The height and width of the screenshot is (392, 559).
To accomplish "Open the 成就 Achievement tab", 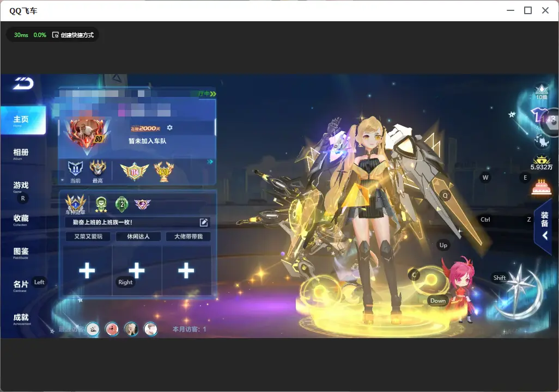I will point(21,318).
